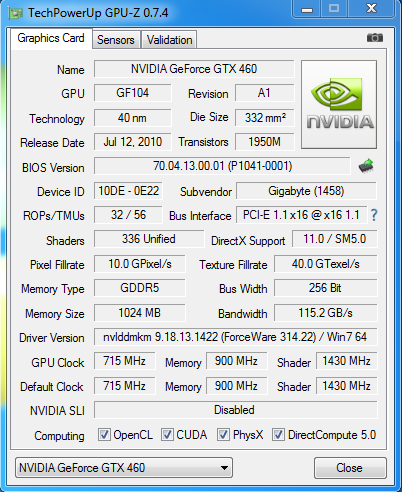
Task: Click the TechPowerUp GPU-Z 0.7.4 title text
Action: [98, 13]
